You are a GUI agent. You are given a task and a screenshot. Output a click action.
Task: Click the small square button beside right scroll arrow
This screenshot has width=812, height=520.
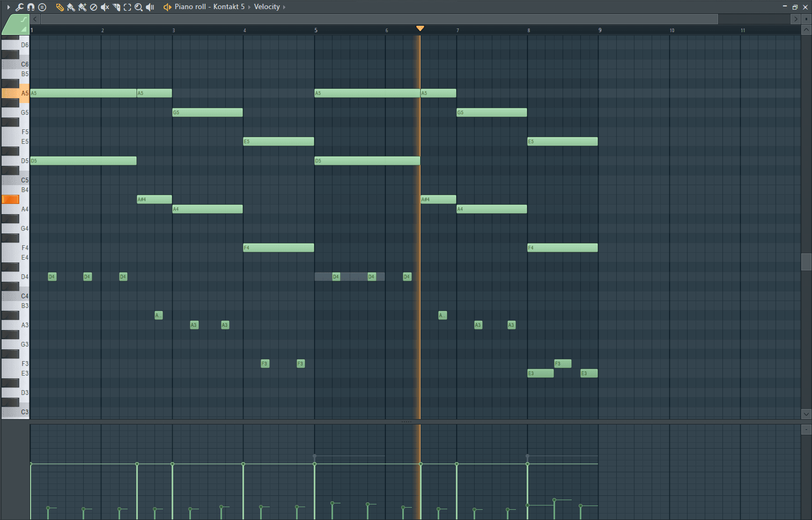coord(806,19)
